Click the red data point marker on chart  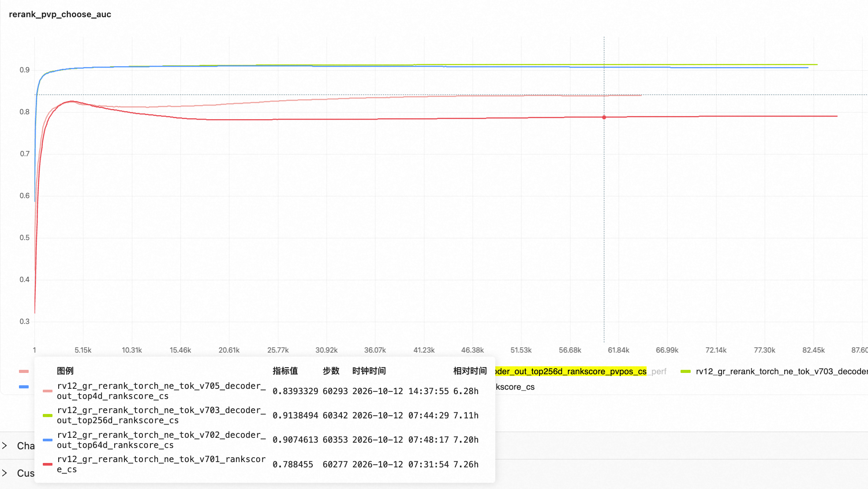pos(604,117)
